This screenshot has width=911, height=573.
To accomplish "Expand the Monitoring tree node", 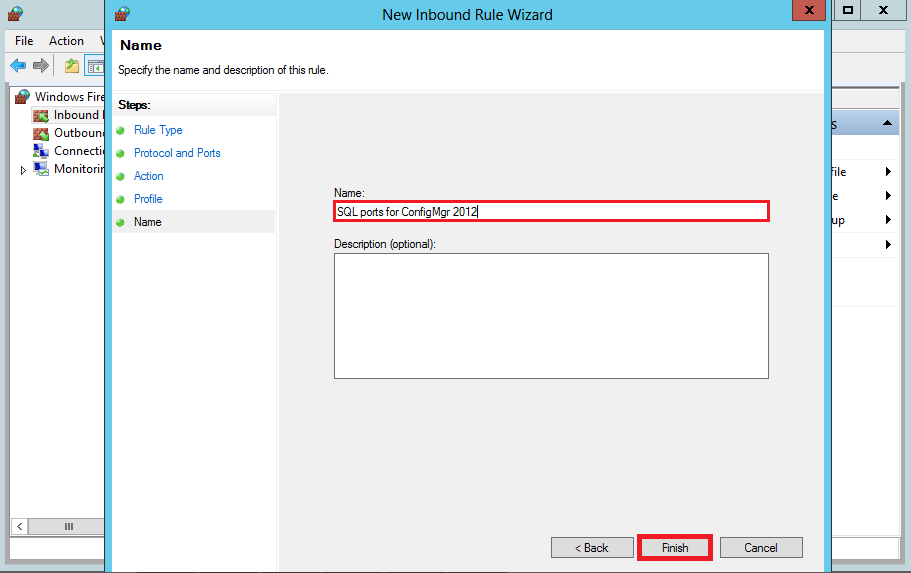I will 24,170.
